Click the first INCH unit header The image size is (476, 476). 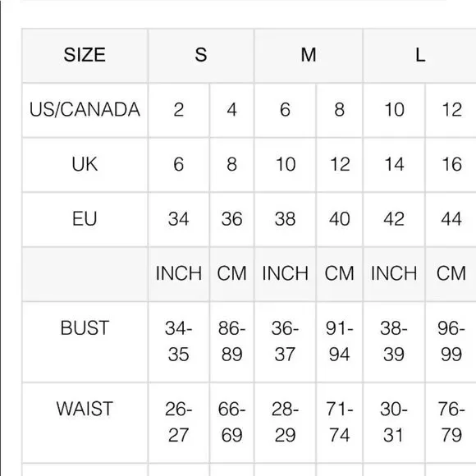tap(179, 274)
